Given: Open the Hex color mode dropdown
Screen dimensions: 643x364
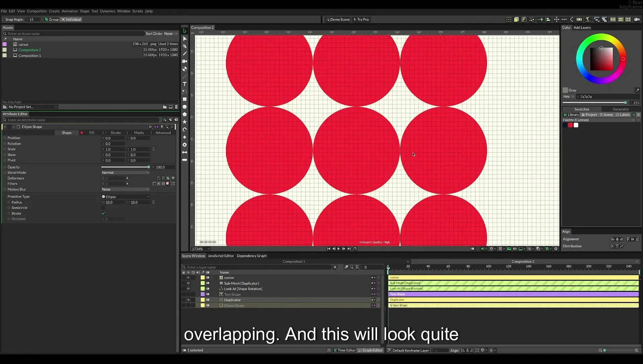Looking at the screenshot, I should 569,97.
